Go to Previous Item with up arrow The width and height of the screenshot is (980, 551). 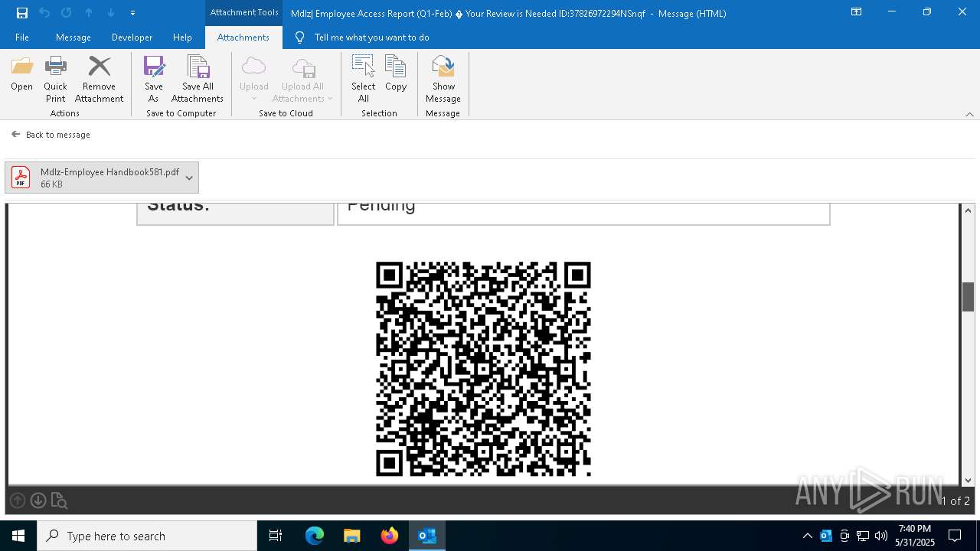[89, 13]
